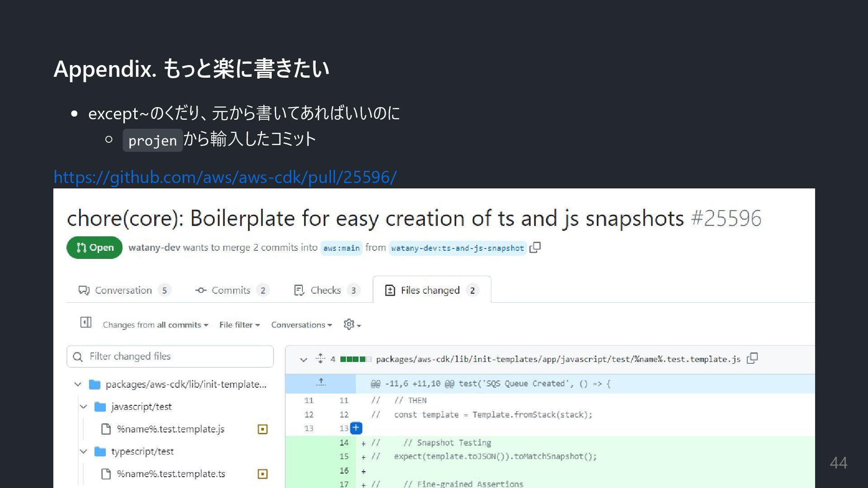Open the Changes from all commits dropdown
Screen dimensions: 868x488
[x=156, y=325]
